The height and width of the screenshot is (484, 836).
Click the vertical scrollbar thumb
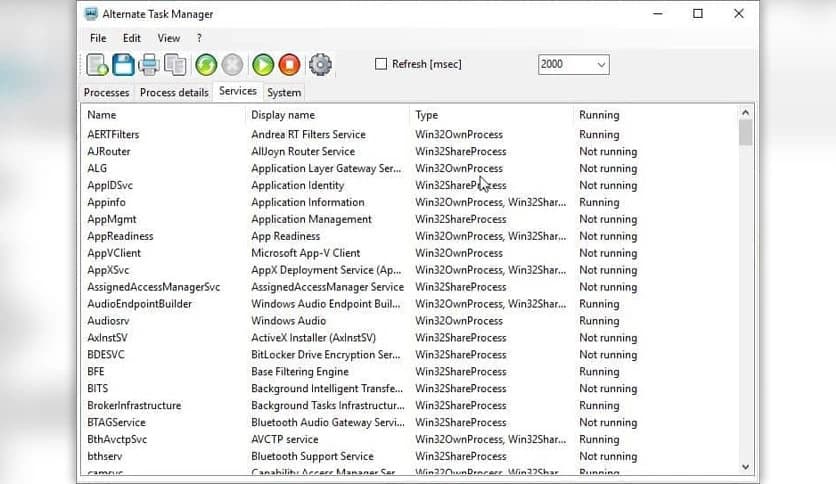coord(745,132)
